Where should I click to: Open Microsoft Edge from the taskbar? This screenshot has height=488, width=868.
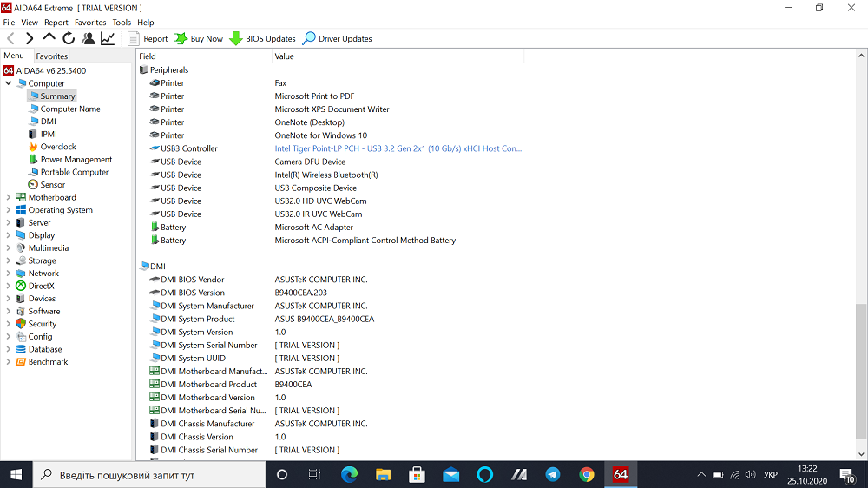[349, 475]
